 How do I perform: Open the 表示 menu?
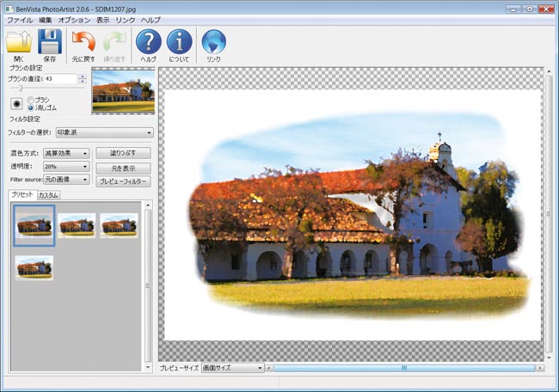(103, 21)
